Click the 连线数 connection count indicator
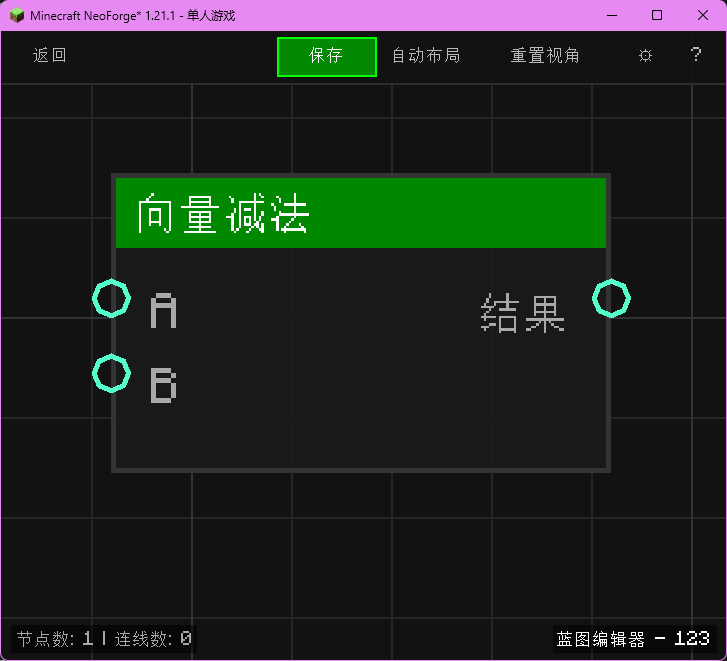This screenshot has width=727, height=661. (153, 638)
